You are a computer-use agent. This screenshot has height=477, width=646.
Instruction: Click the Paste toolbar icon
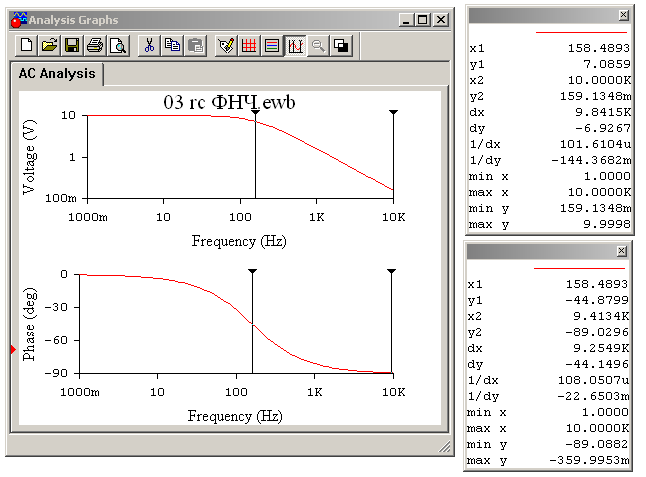[x=195, y=45]
